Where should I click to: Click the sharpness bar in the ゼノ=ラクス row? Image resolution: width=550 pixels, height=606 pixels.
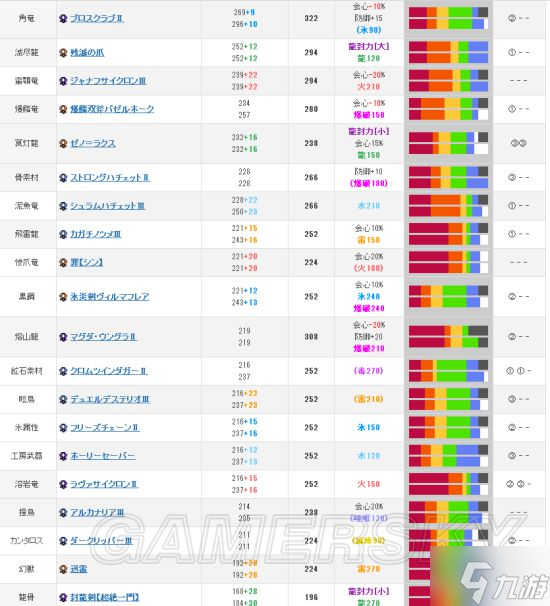point(448,143)
